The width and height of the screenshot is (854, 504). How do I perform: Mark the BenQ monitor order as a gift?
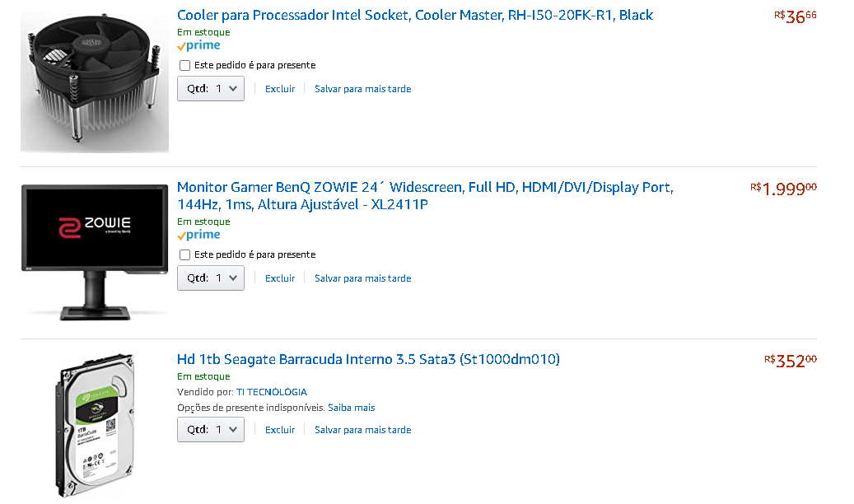(184, 255)
